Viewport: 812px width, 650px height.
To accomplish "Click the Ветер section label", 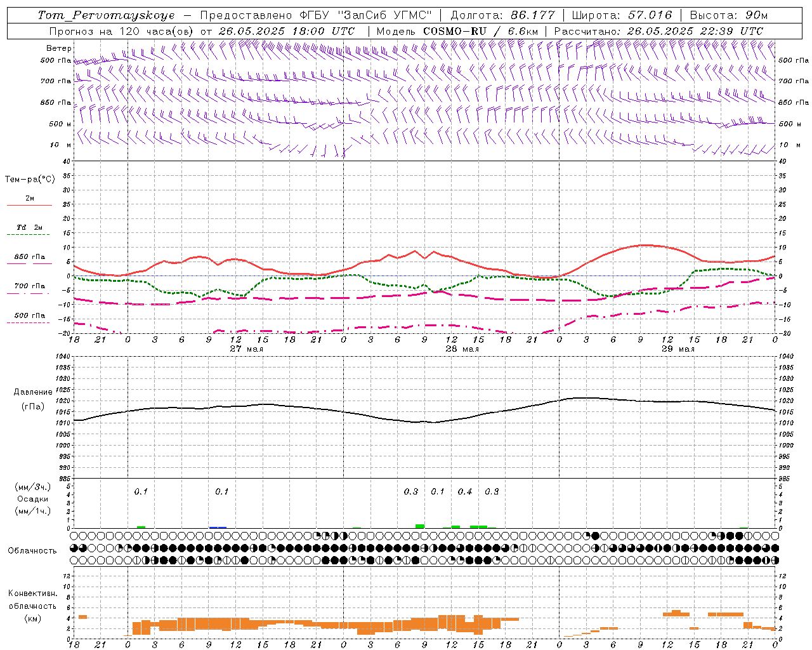I will click(58, 48).
